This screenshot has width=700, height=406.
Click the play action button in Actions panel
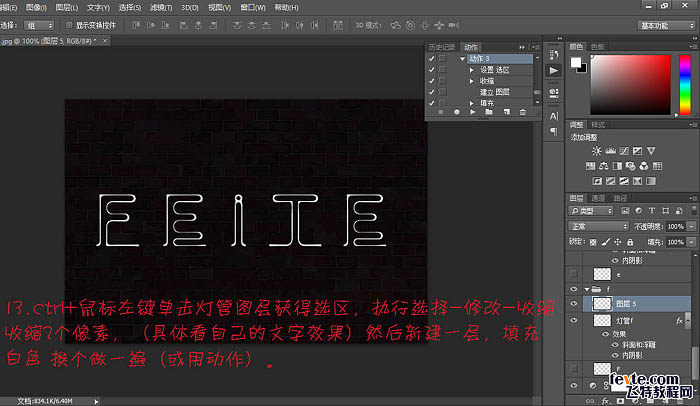pyautogui.click(x=473, y=112)
